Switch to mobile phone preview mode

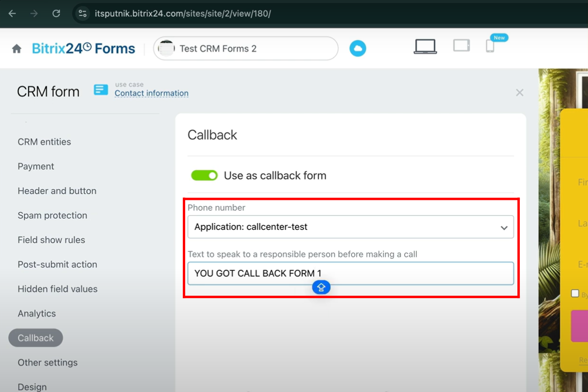tap(490, 46)
